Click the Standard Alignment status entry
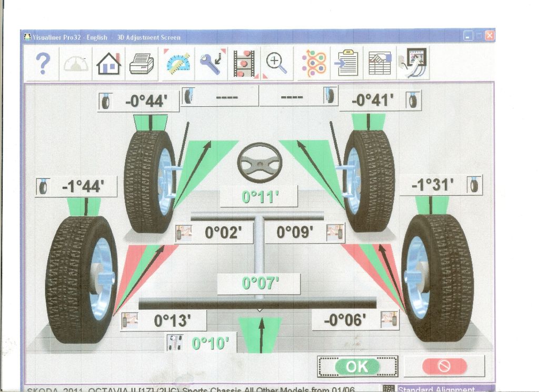 (436, 389)
